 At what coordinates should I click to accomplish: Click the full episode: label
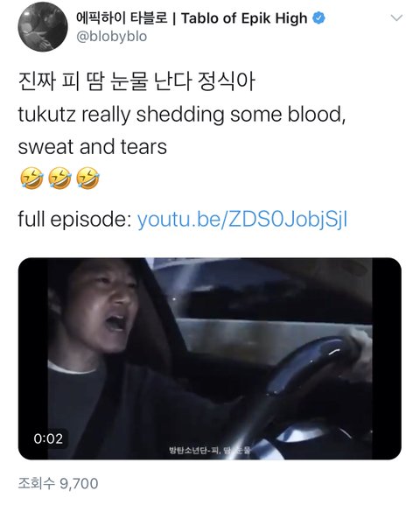74,219
